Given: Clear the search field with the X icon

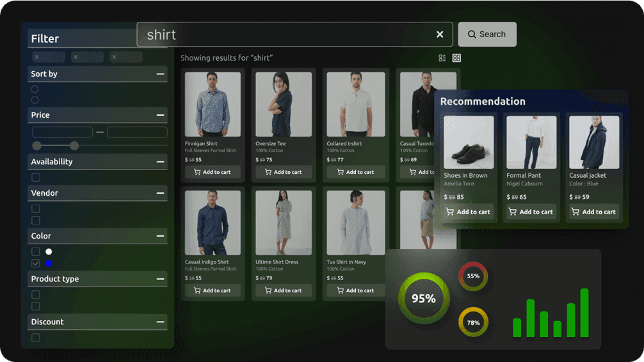Looking at the screenshot, I should point(440,35).
